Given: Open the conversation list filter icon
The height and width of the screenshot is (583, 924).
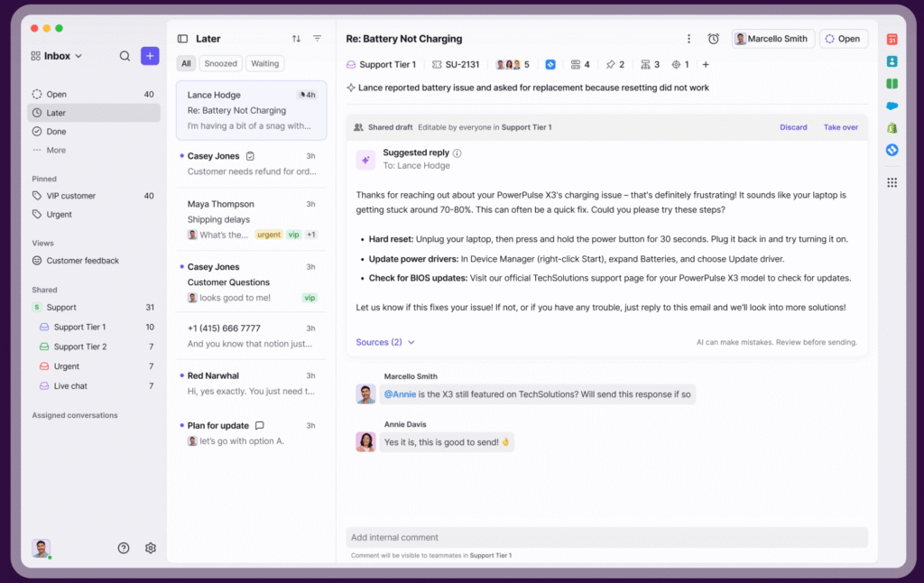Looking at the screenshot, I should point(317,39).
